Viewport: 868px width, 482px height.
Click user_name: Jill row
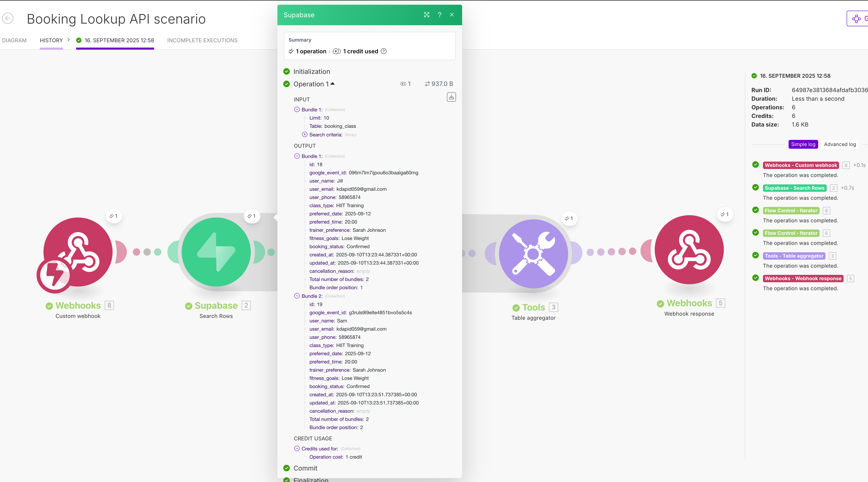[326, 181]
